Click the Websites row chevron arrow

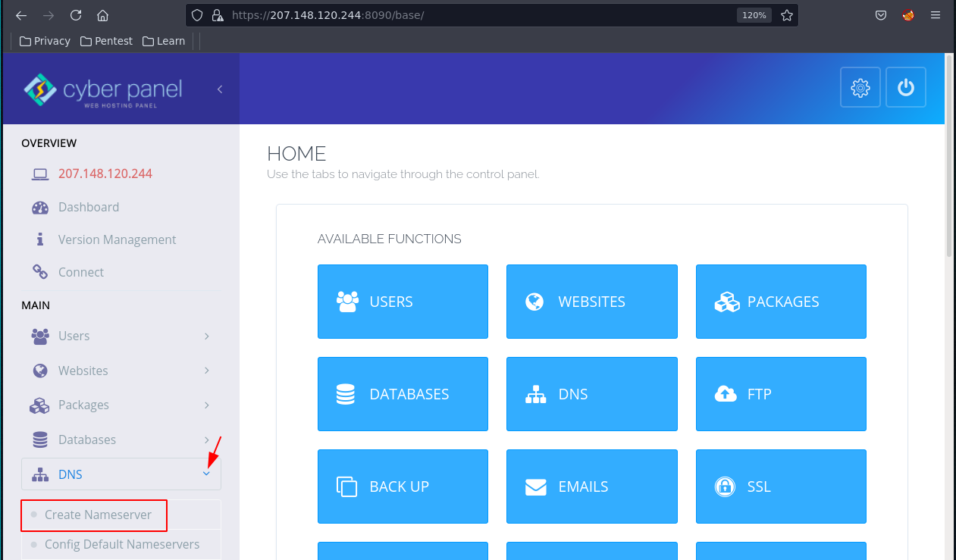pos(207,371)
